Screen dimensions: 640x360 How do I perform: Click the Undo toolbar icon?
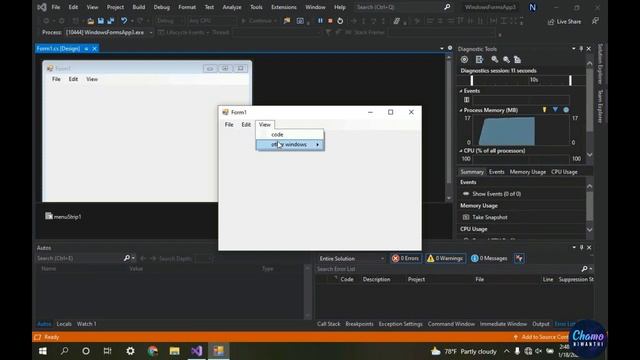pyautogui.click(x=124, y=21)
